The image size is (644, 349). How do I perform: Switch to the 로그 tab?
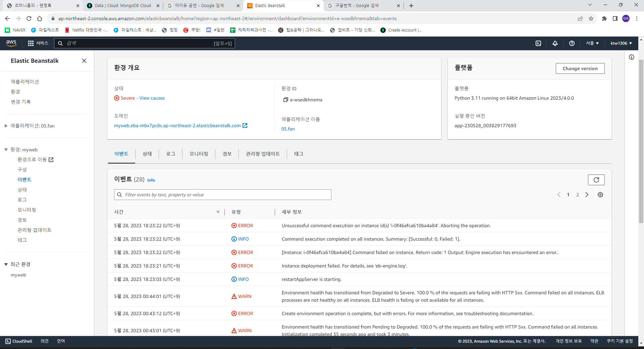click(170, 154)
